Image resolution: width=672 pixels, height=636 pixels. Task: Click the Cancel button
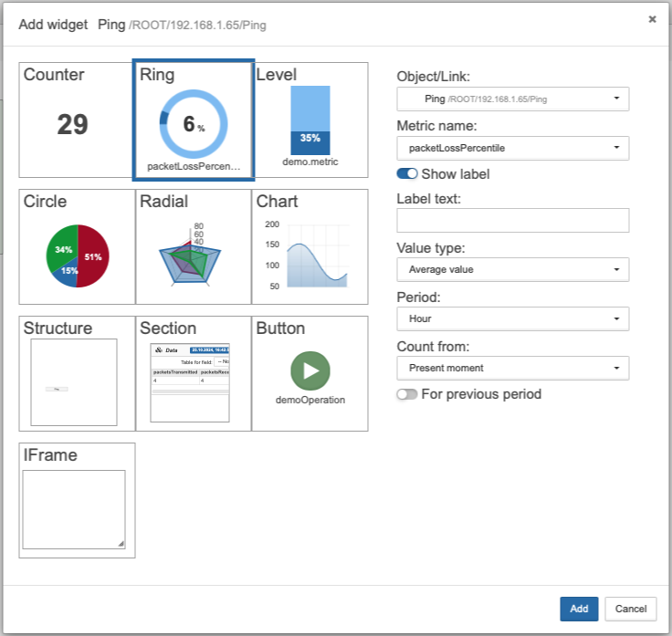pyautogui.click(x=630, y=609)
